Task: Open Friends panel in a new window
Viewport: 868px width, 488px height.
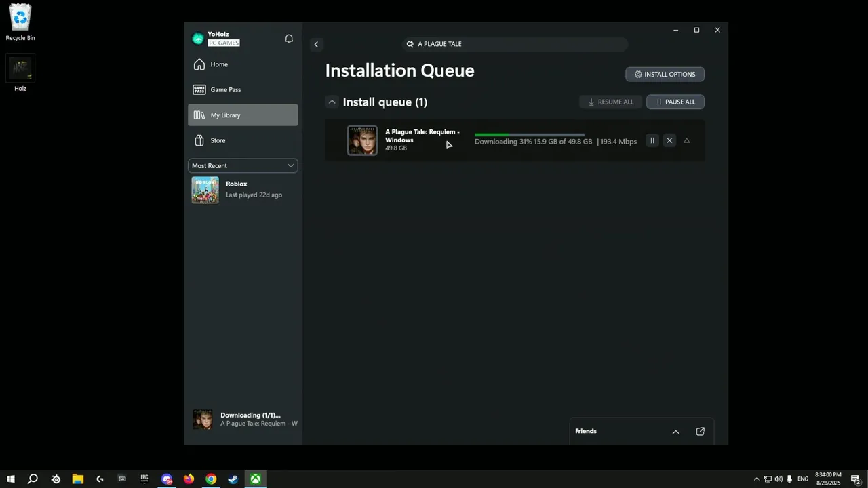Action: [x=701, y=431]
